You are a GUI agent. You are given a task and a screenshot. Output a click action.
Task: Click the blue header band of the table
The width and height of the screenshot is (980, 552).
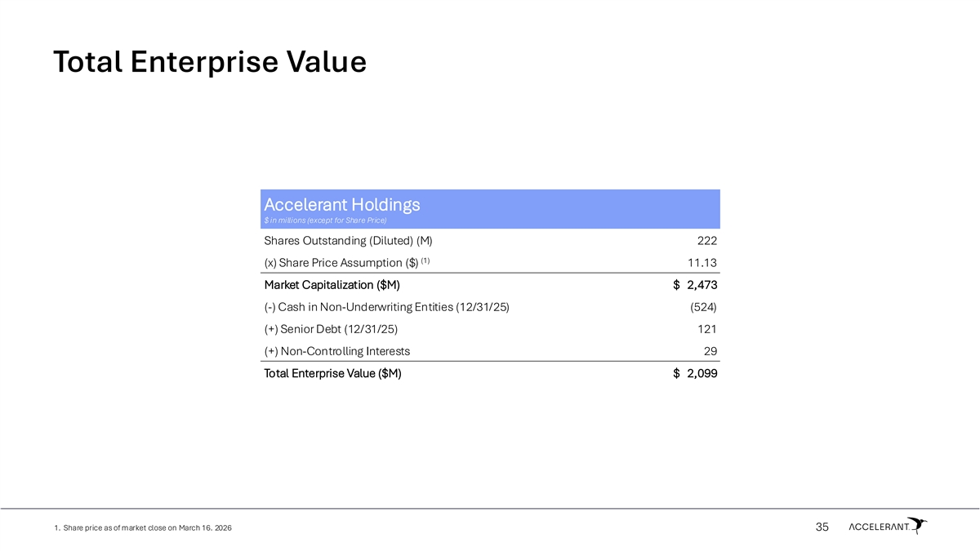(x=572, y=208)
